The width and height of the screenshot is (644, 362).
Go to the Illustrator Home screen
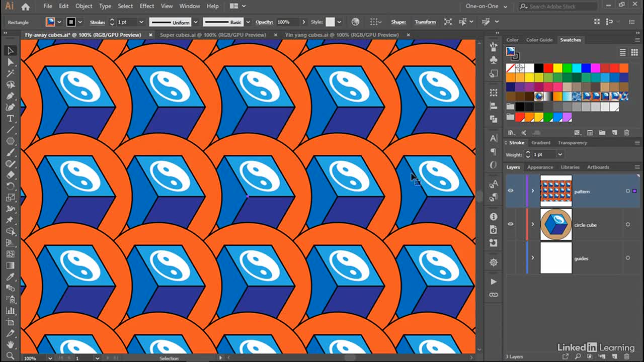[x=26, y=7]
